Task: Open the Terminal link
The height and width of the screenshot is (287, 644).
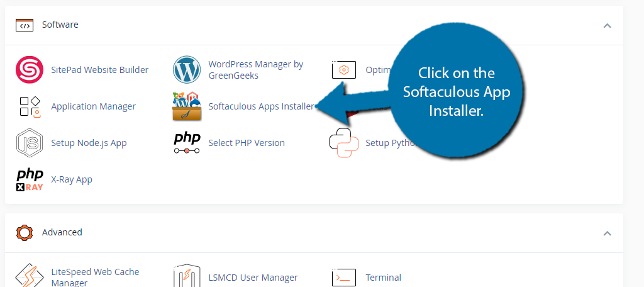Action: pos(383,278)
